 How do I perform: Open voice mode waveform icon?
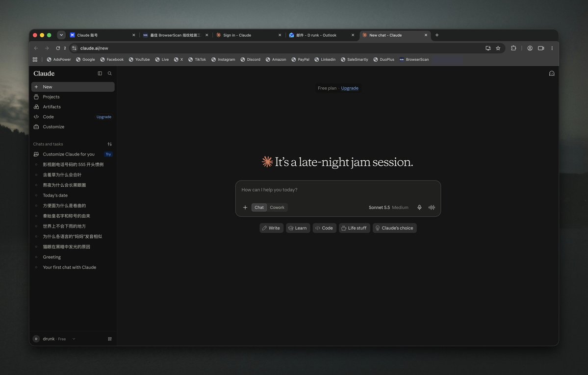point(432,207)
